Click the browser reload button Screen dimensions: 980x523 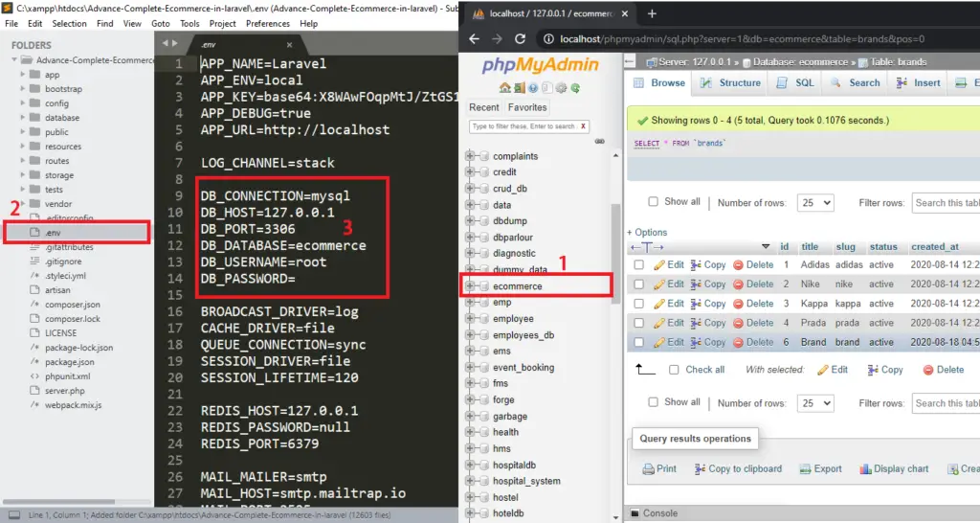520,39
